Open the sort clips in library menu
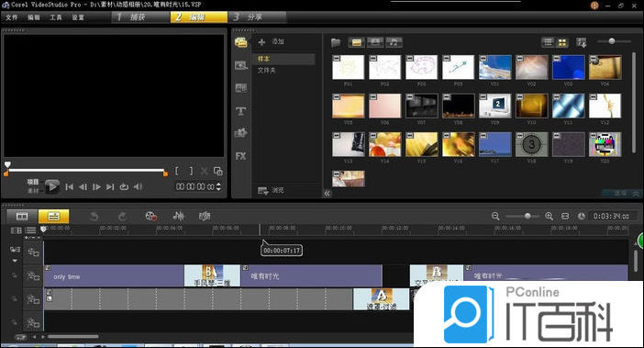 point(582,42)
